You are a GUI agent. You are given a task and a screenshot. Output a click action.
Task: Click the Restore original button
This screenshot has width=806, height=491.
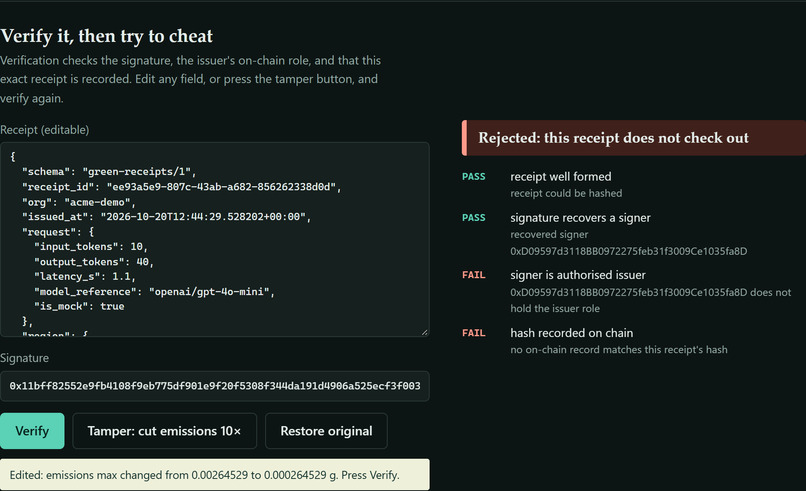(x=326, y=431)
